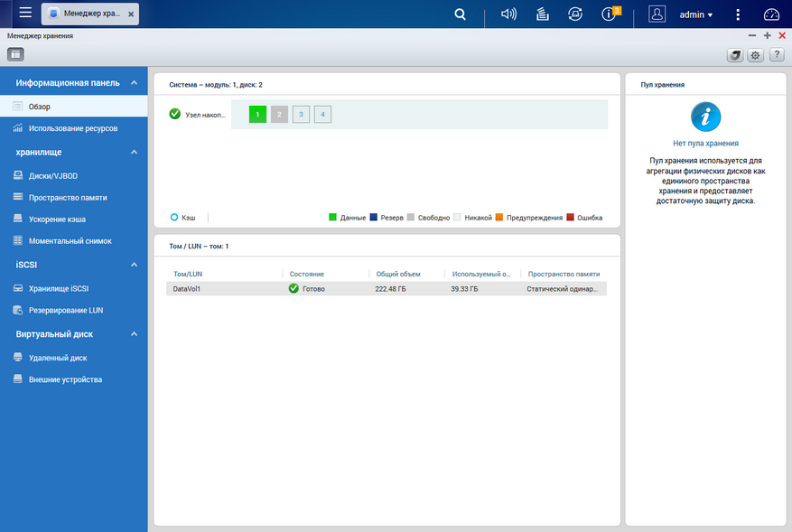Select Обзор in the sidebar

(74, 106)
